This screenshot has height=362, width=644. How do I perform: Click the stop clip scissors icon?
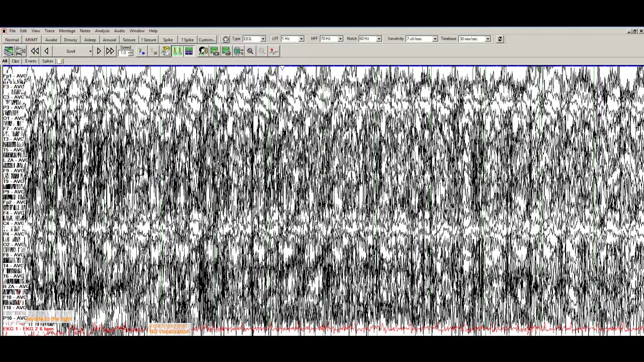[x=153, y=51]
